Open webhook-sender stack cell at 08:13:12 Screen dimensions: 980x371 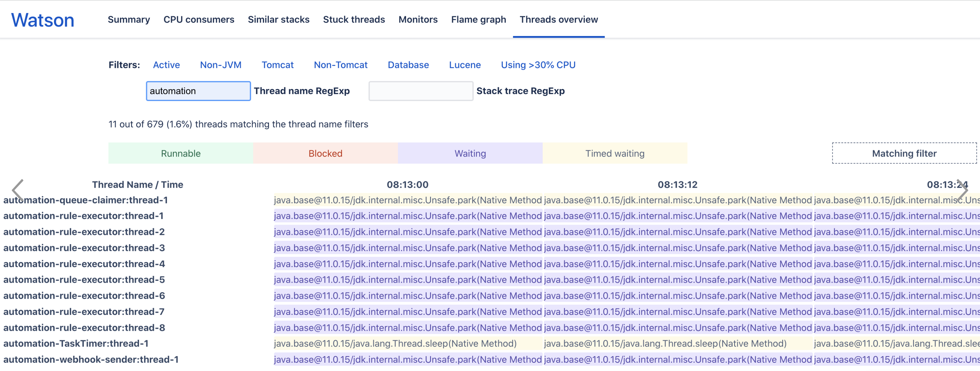click(678, 359)
